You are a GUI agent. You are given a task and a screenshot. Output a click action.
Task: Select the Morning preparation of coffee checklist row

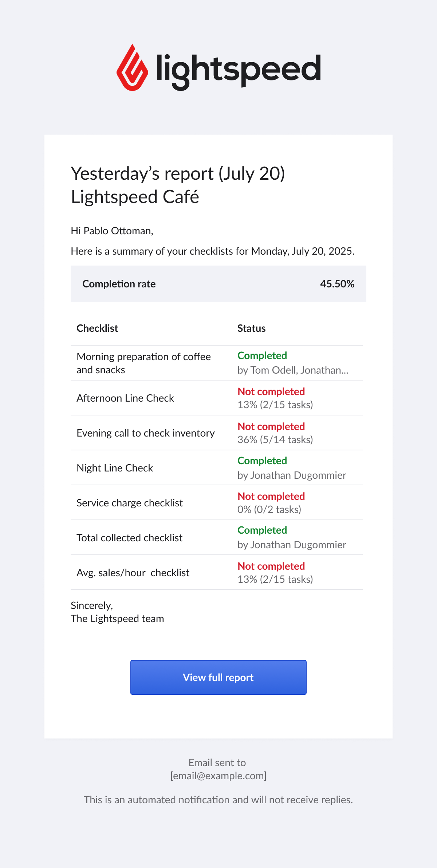pos(217,363)
